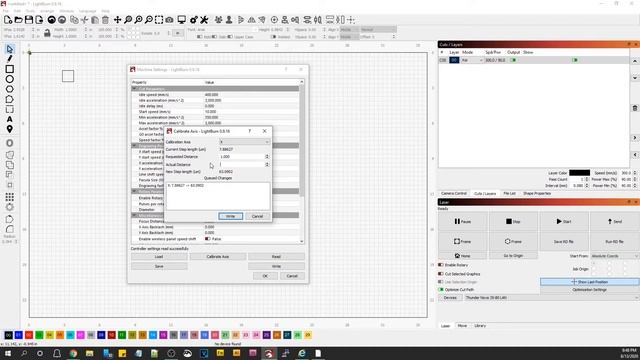Select the red 02 palette color

tap(29, 335)
